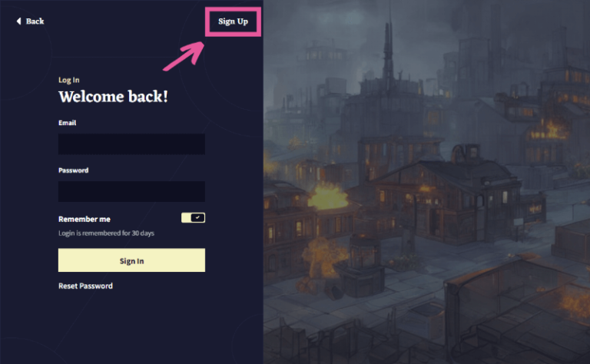Toggle the Remember me switch
590x364 pixels.
click(193, 218)
